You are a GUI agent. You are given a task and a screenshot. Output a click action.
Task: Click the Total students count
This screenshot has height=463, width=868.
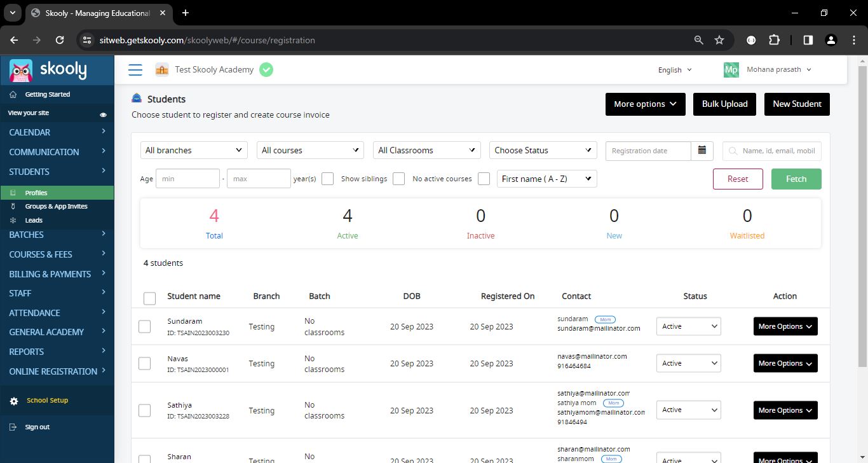point(214,216)
